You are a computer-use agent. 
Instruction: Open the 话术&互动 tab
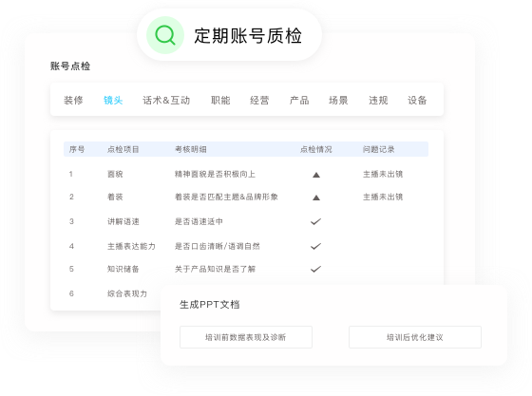tap(166, 101)
